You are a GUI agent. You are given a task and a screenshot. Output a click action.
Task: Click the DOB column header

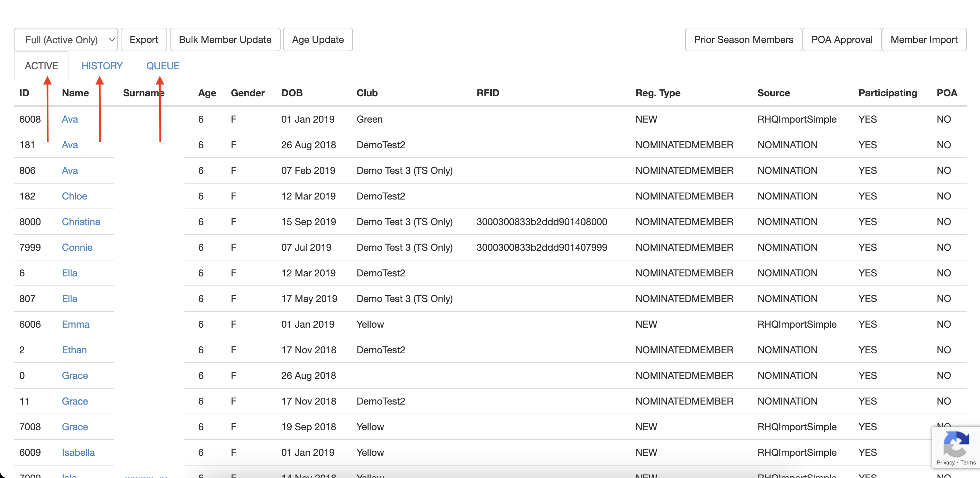click(x=292, y=93)
